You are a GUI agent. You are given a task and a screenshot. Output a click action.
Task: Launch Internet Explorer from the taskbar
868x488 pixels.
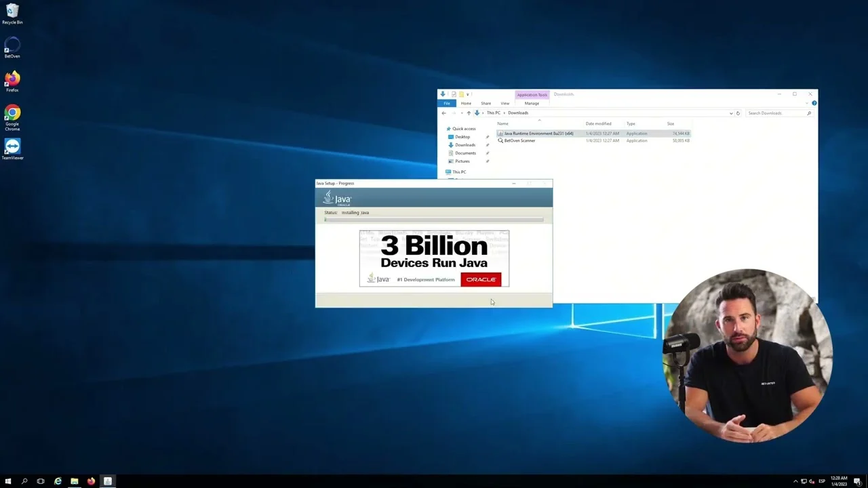point(58,481)
